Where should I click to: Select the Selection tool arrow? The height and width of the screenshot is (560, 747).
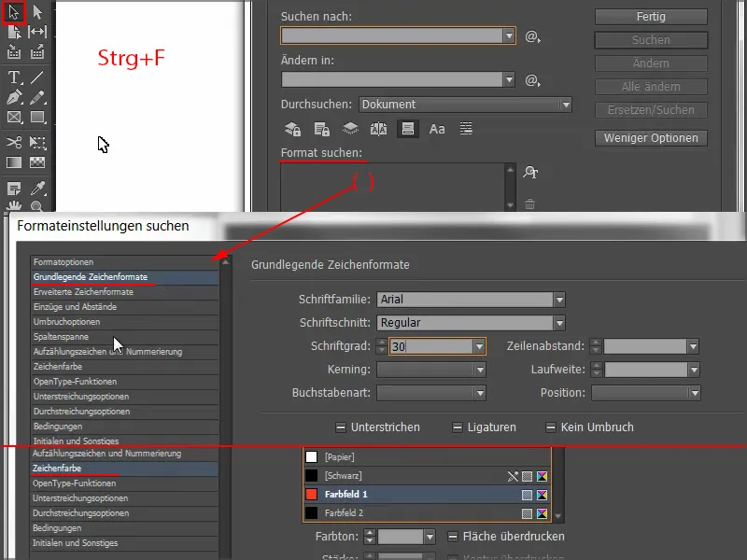tap(13, 12)
